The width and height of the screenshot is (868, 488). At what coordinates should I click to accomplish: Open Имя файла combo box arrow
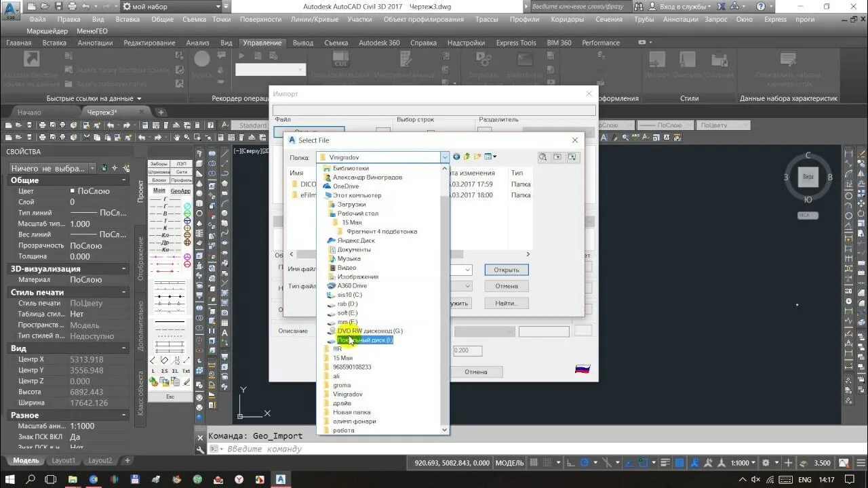click(x=467, y=270)
